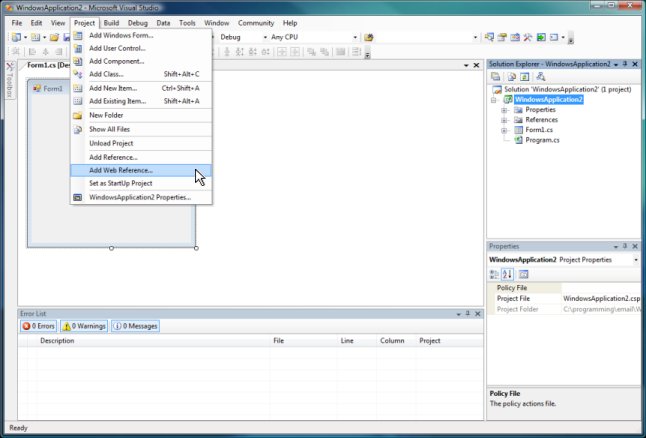Click the Start Page green arrow icon
Screen dimensions: 646x438
point(541,37)
